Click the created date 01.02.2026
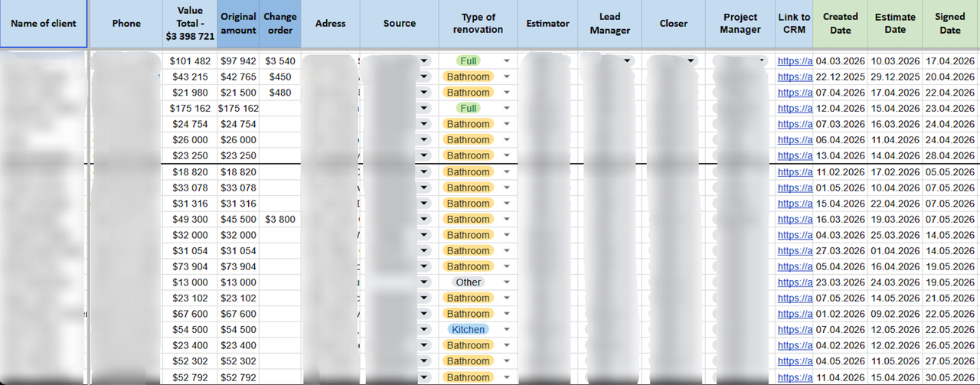The width and height of the screenshot is (980, 385). pos(840,314)
